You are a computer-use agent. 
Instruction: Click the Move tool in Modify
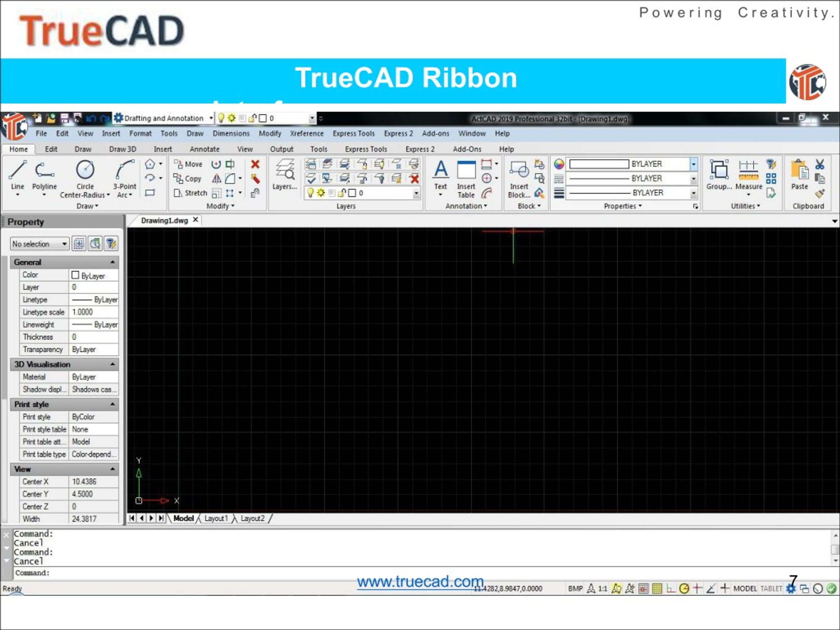coord(188,164)
